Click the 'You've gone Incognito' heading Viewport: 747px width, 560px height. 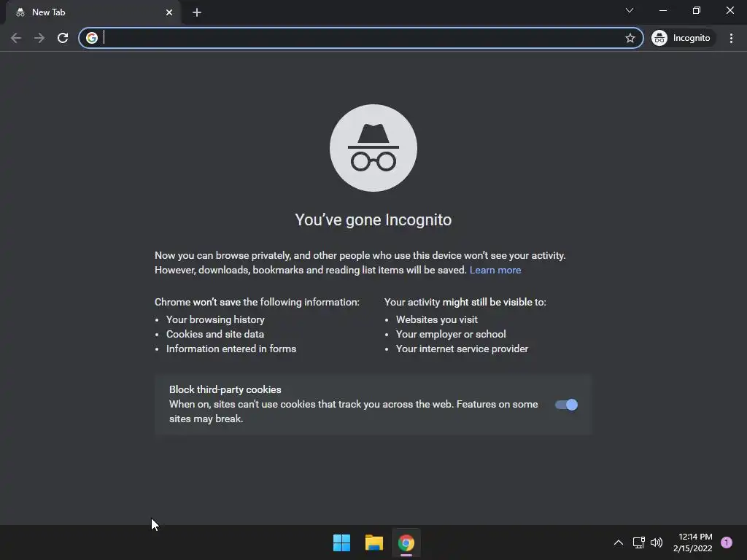[x=373, y=220]
